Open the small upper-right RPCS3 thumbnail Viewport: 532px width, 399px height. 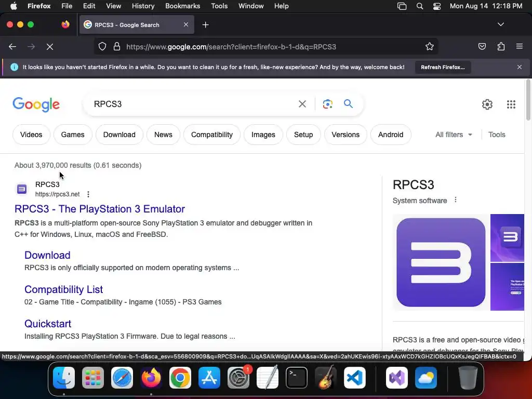click(x=507, y=238)
